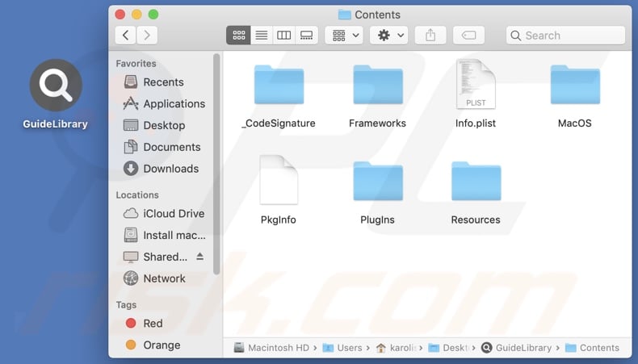The width and height of the screenshot is (638, 364).
Task: Click Contents in the path bar
Action: coord(593,348)
